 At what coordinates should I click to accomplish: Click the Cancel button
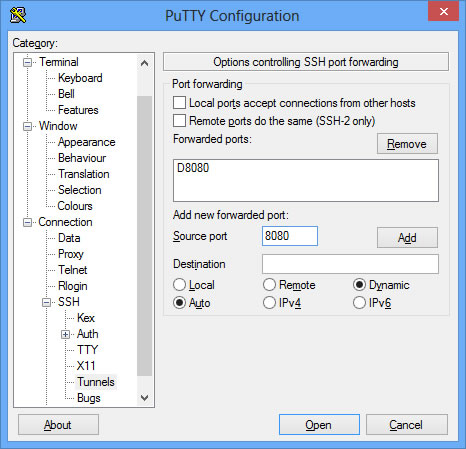click(x=406, y=425)
